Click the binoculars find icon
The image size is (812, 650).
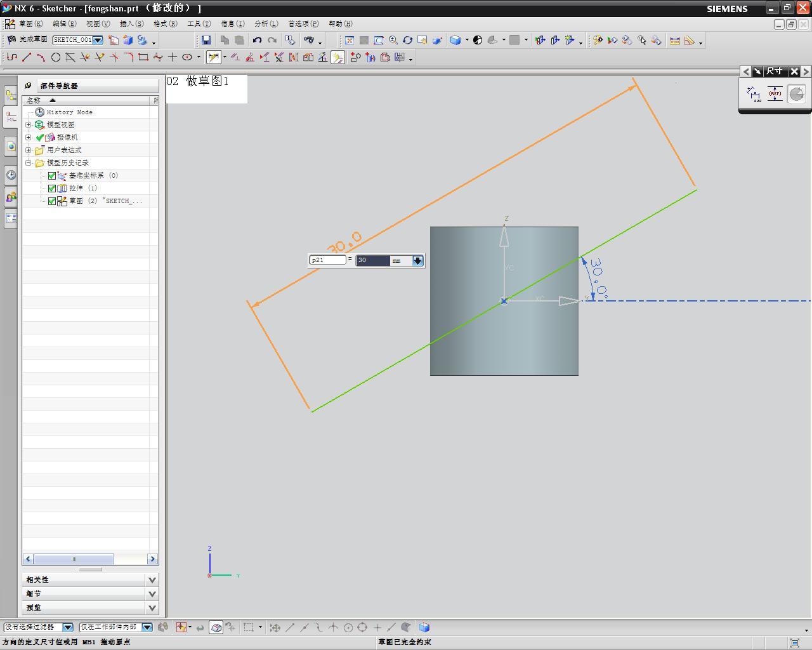click(309, 40)
